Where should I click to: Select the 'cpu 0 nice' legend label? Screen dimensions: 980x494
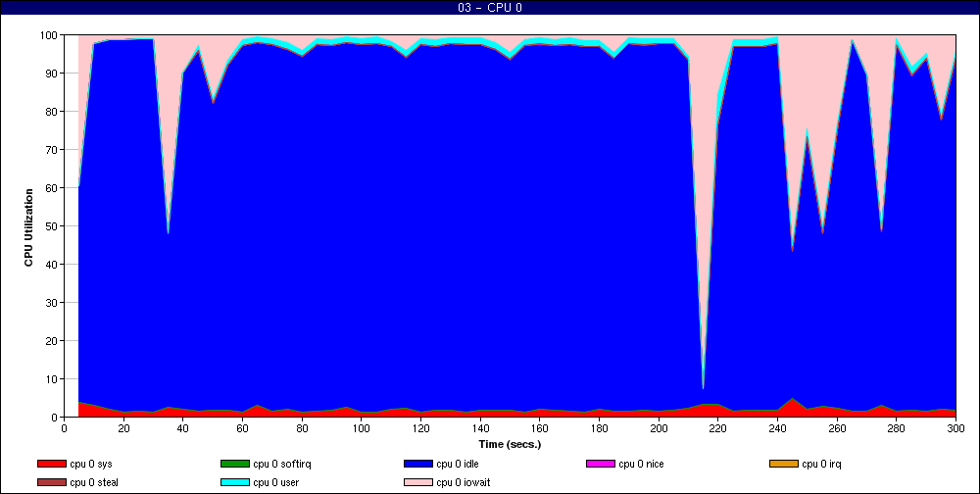tap(641, 464)
